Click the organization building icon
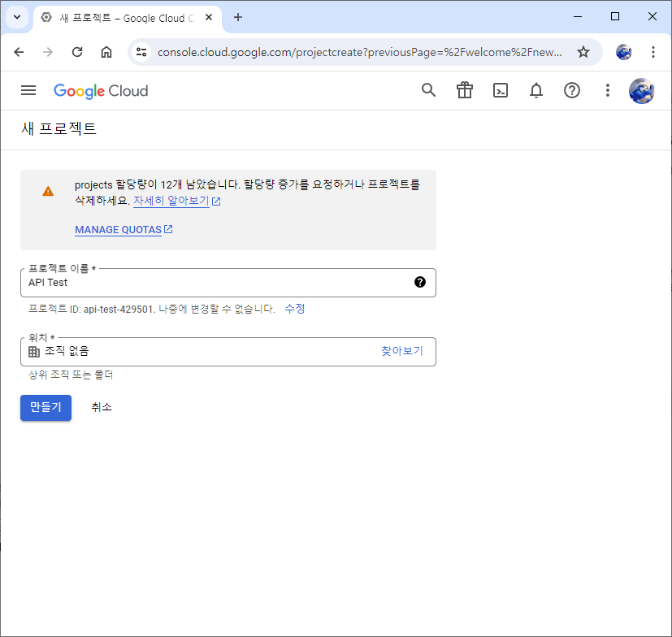Viewport: 672px width, 637px height. [x=34, y=352]
